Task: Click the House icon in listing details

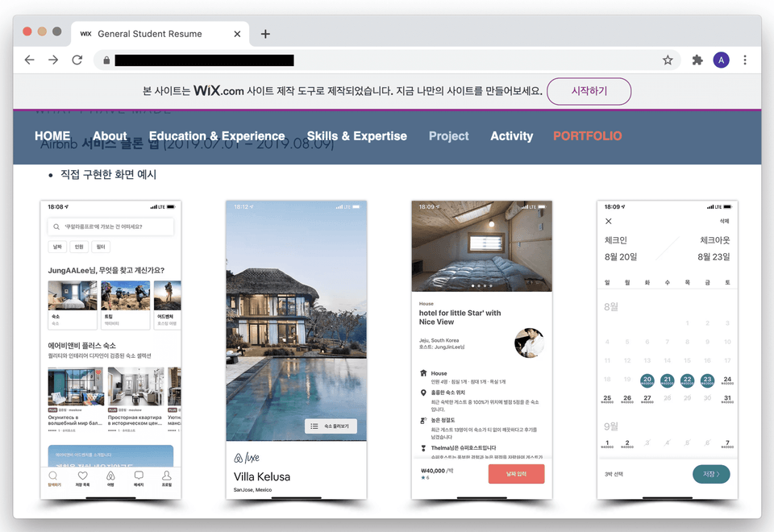Action: point(423,373)
